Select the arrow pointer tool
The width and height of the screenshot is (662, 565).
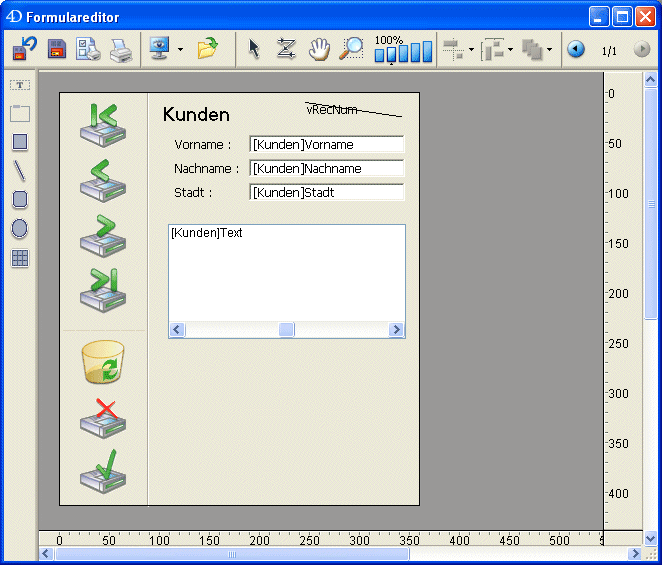[254, 49]
